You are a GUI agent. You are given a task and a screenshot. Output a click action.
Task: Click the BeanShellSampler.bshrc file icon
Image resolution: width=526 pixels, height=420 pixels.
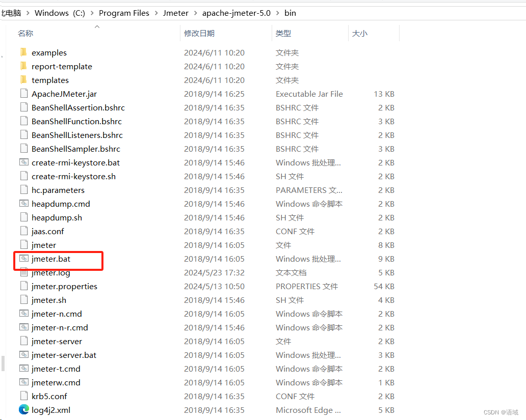[24, 149]
